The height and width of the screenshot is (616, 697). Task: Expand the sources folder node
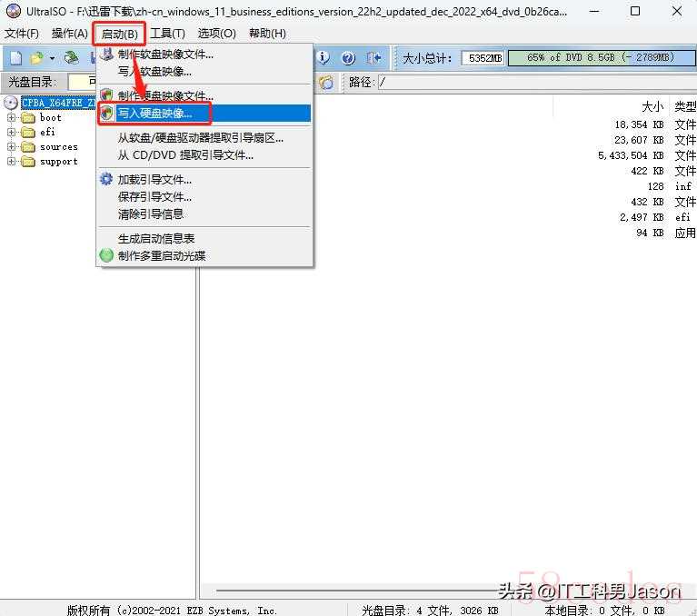pos(11,147)
